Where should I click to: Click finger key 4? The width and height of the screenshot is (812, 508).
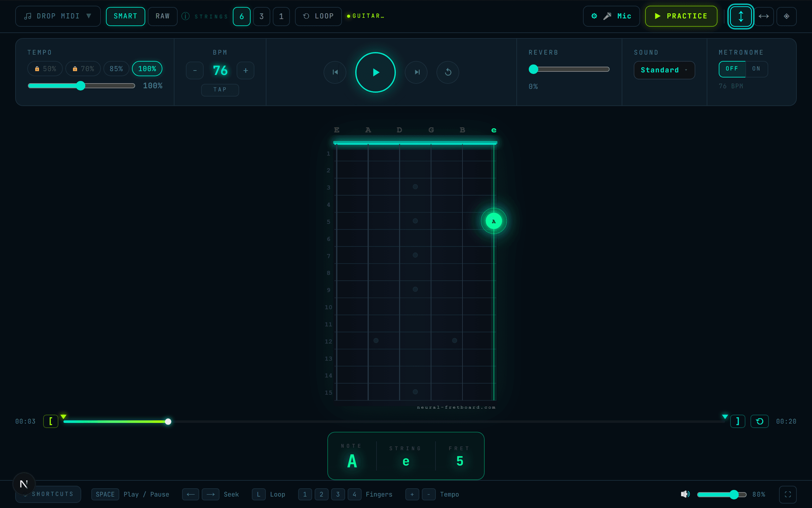[x=354, y=495]
